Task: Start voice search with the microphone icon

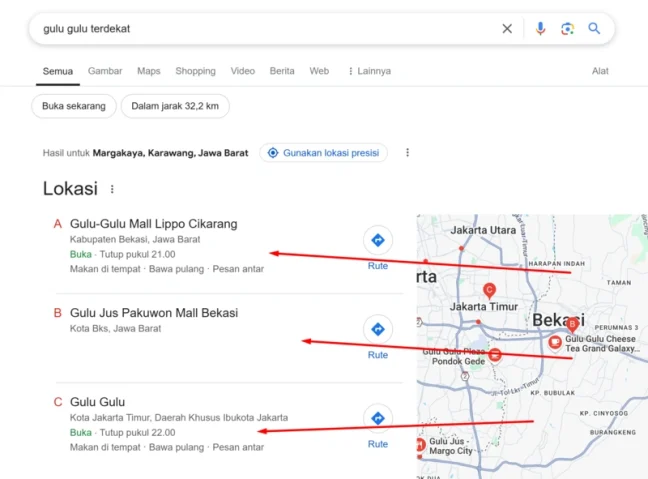Action: coord(540,29)
